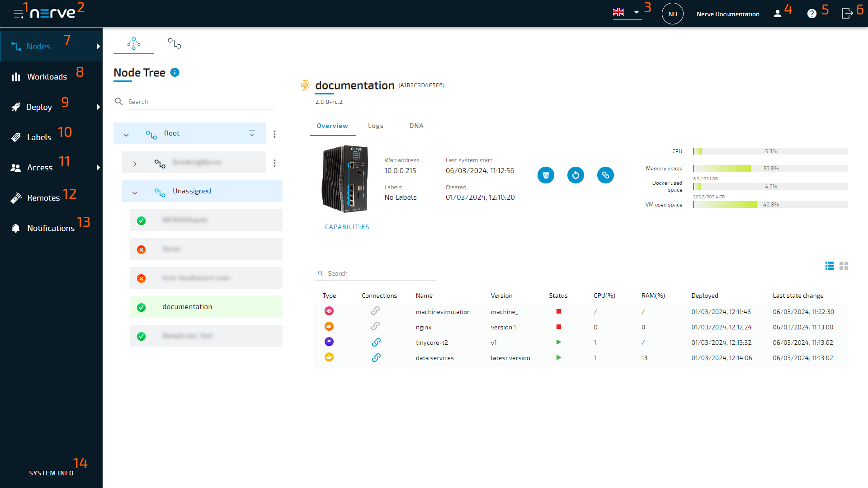Switch to the Logs tab
The height and width of the screenshot is (488, 868).
click(376, 126)
